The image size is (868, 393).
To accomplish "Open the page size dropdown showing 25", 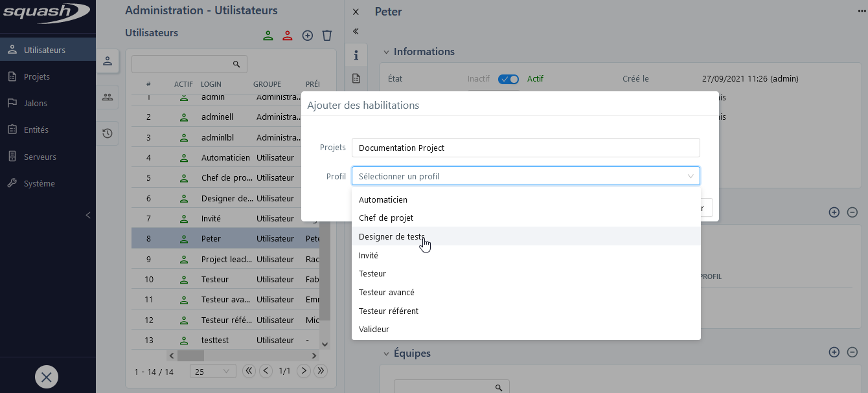I will (x=213, y=372).
